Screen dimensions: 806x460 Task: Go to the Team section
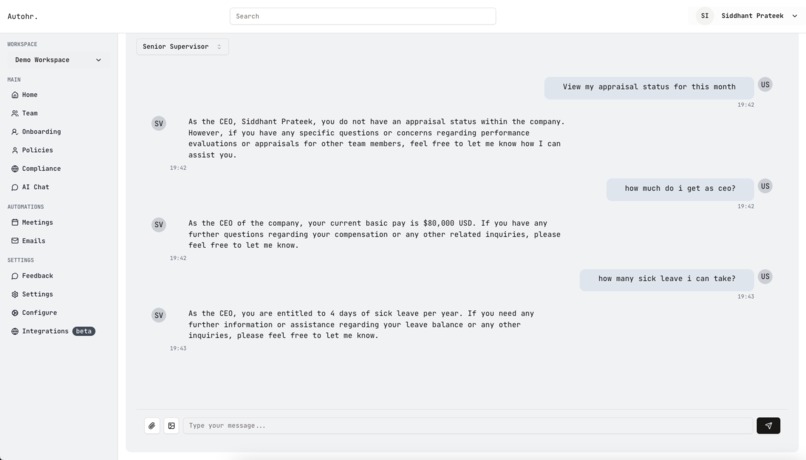[x=30, y=113]
